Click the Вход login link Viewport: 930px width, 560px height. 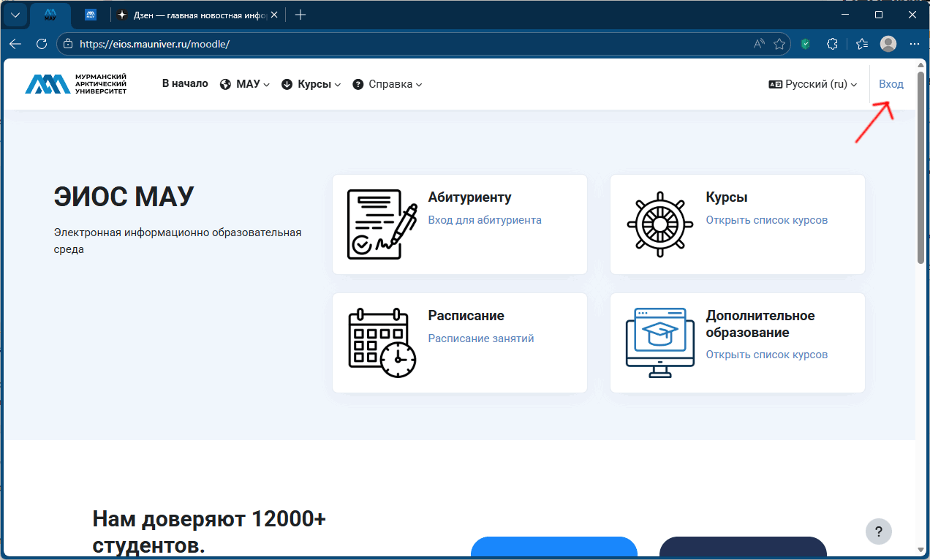(891, 84)
